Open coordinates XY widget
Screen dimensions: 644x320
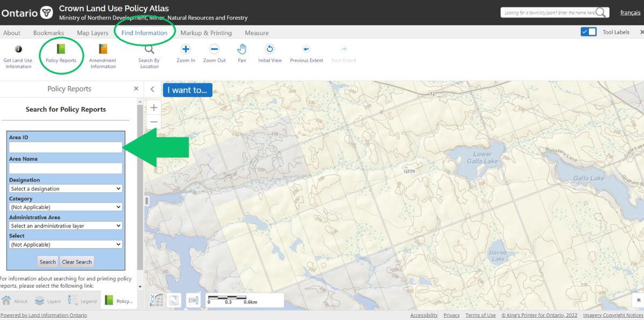156,300
